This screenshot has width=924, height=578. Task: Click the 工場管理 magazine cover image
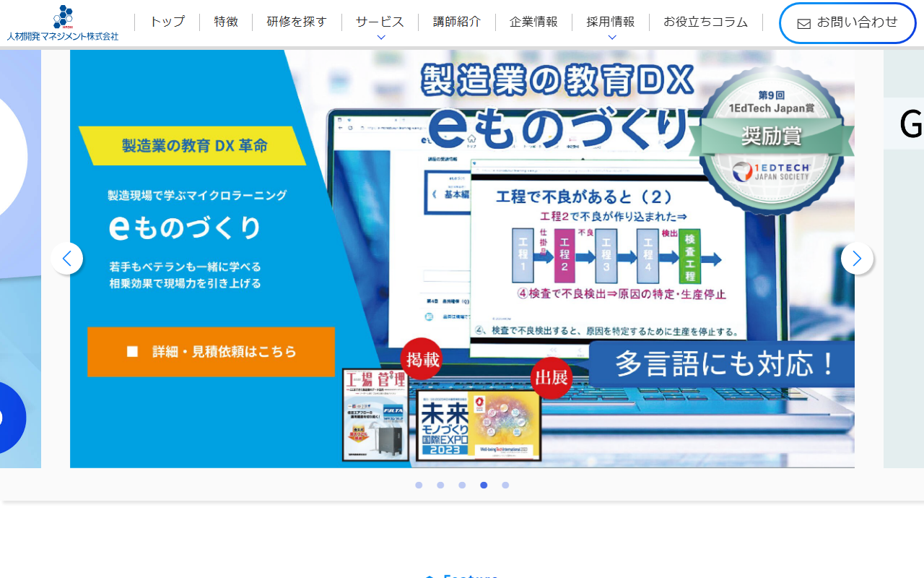(x=375, y=415)
